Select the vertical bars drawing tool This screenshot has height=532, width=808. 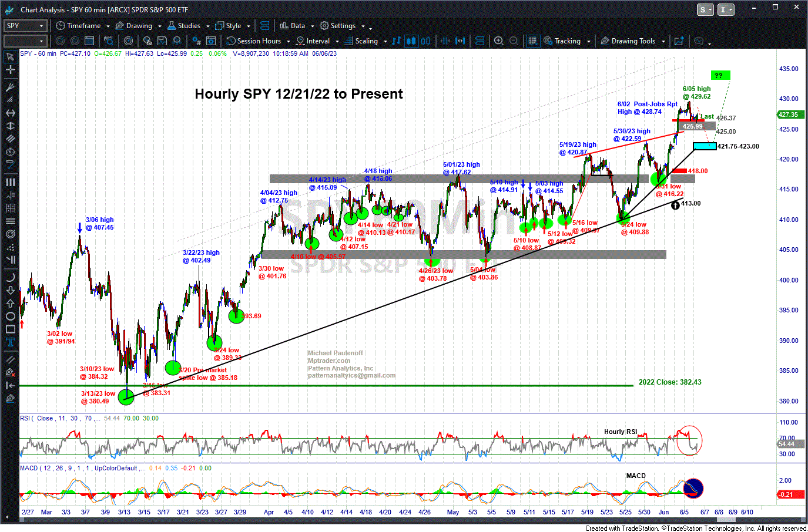click(x=10, y=182)
